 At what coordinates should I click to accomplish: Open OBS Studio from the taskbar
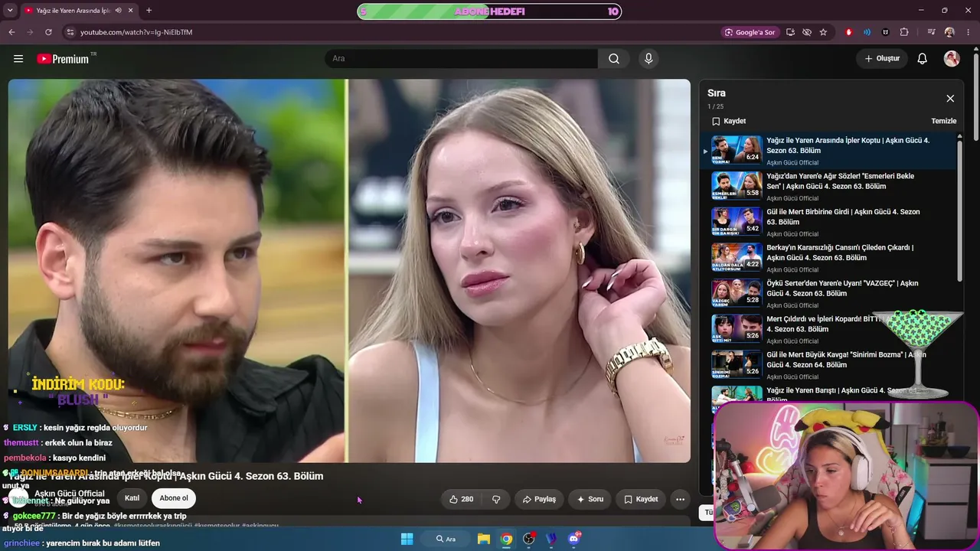coord(528,539)
